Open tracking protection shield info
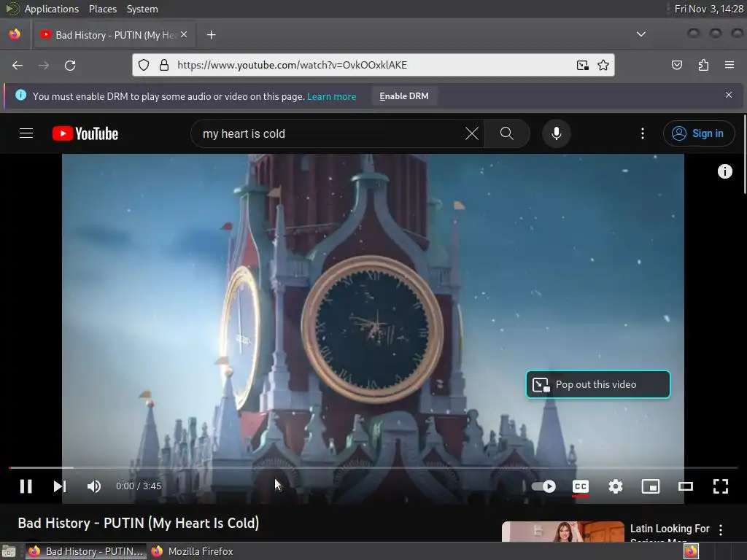The width and height of the screenshot is (747, 560). click(144, 65)
